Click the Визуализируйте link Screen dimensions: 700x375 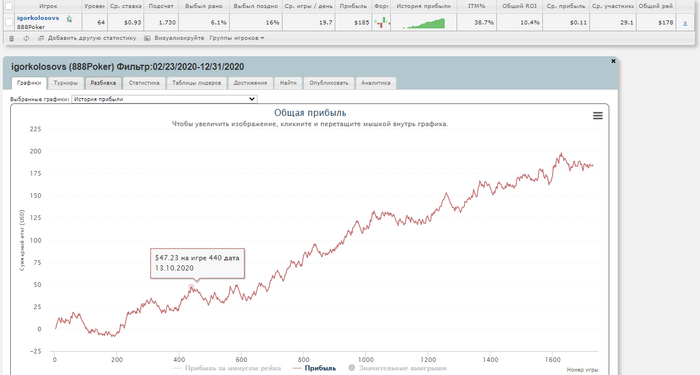(x=179, y=38)
